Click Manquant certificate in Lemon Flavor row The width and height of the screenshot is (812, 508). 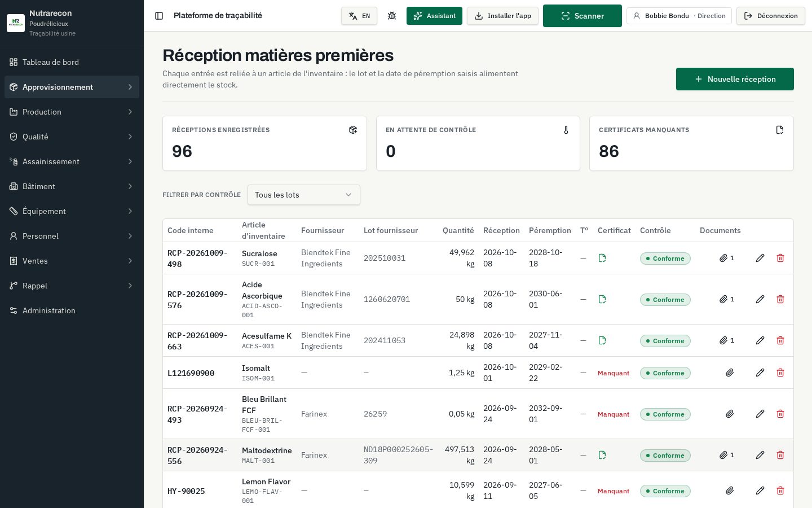pyautogui.click(x=614, y=491)
